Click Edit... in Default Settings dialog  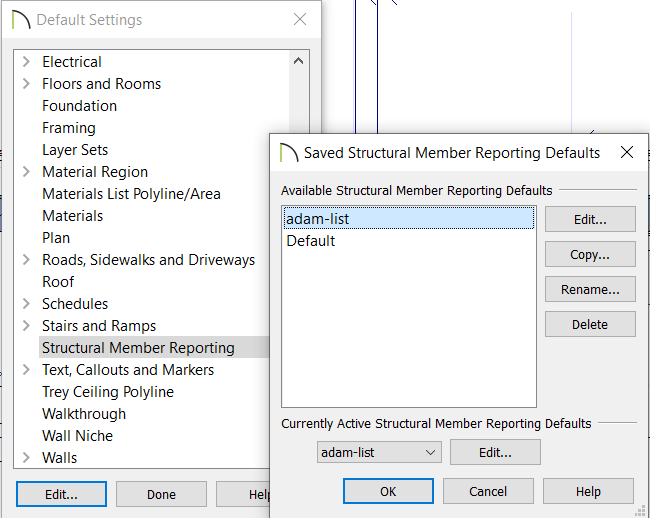[61, 494]
